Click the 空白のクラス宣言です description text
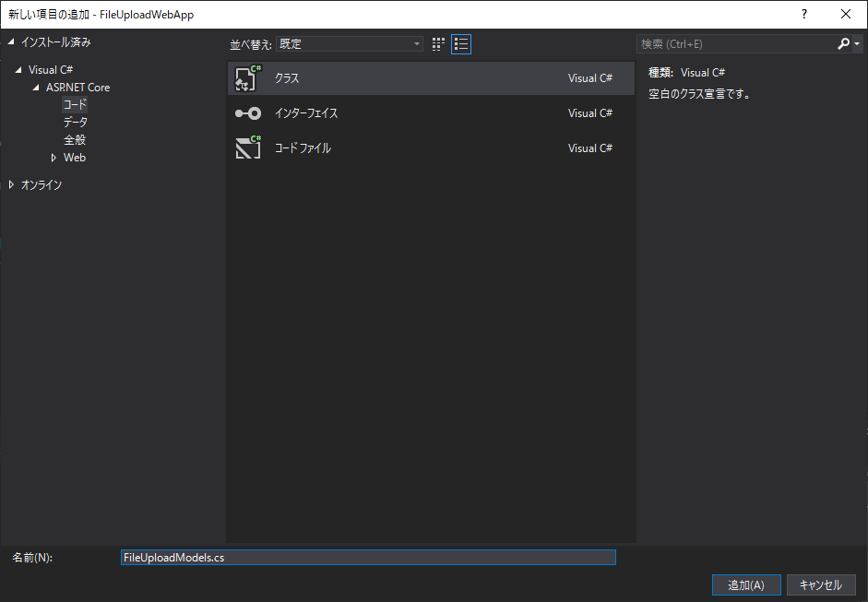 (700, 94)
